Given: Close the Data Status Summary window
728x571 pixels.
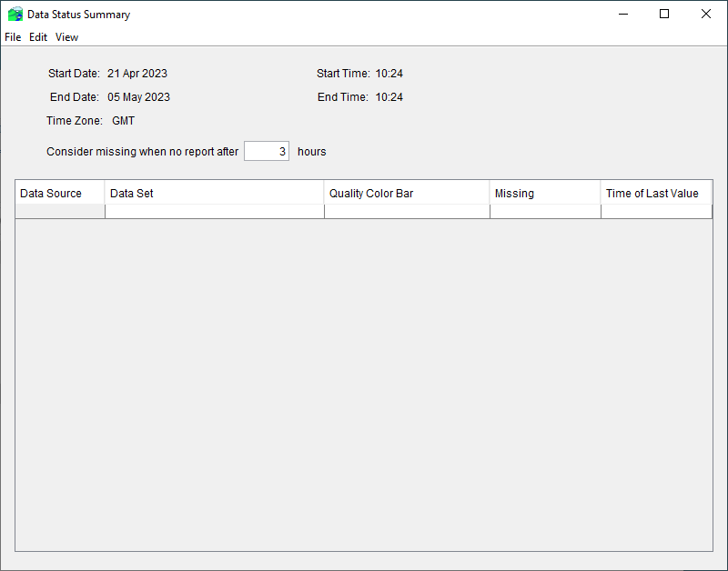Looking at the screenshot, I should point(706,14).
